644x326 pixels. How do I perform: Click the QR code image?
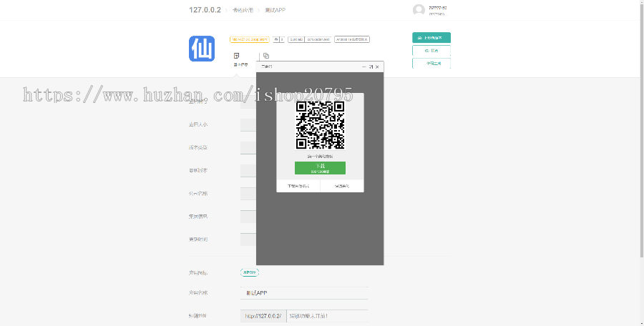pos(320,125)
